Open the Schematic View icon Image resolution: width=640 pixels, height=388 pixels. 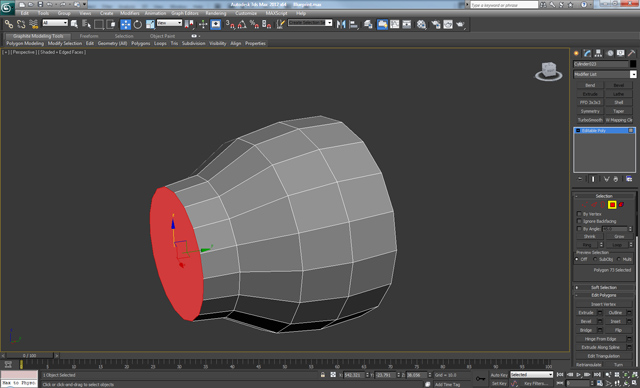click(x=407, y=24)
